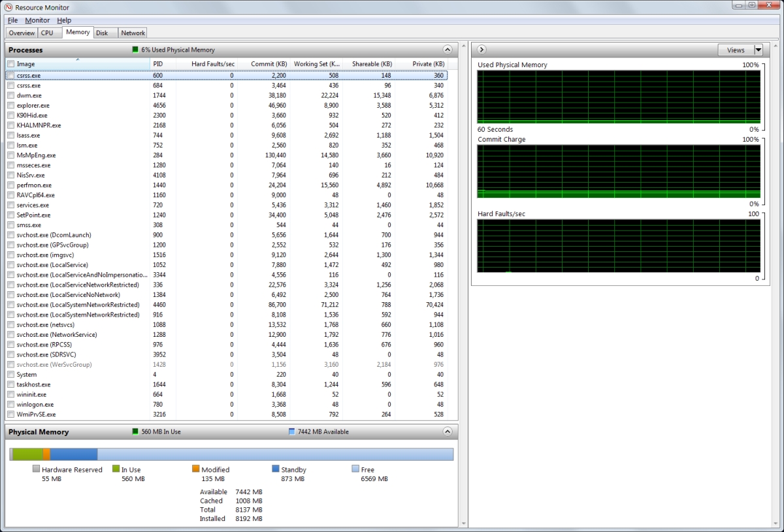Maximize the Resource Monitor window
The height and width of the screenshot is (532, 784).
(x=753, y=5)
